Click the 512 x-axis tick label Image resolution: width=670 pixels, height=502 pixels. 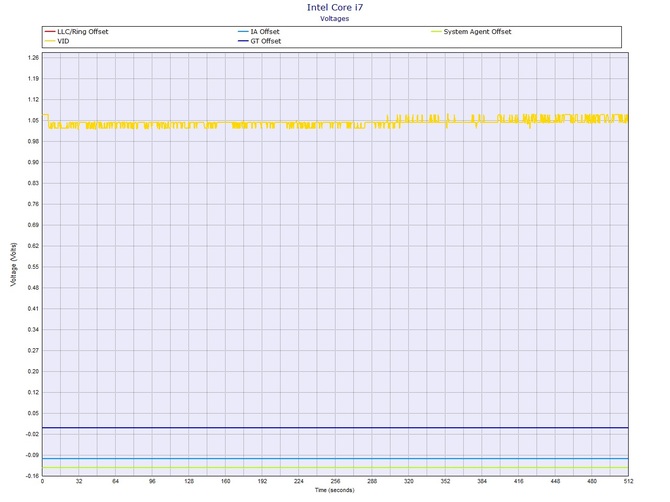(628, 481)
